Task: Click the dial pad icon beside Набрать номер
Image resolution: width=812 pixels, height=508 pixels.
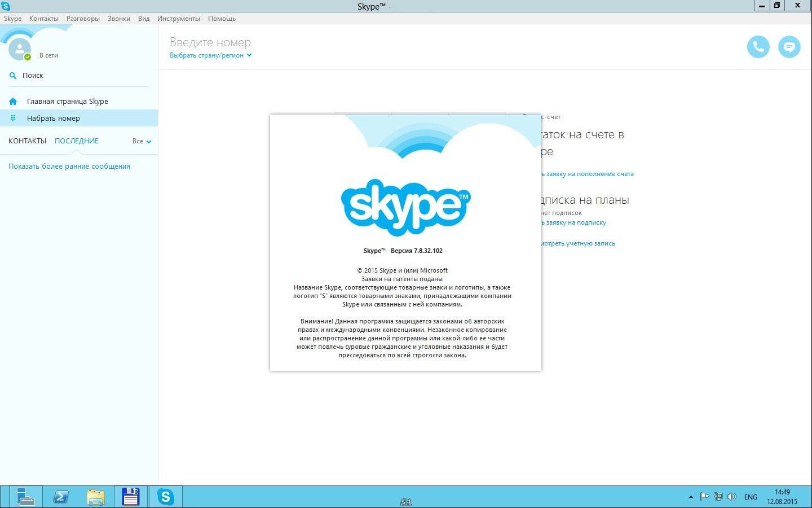Action: coord(13,118)
